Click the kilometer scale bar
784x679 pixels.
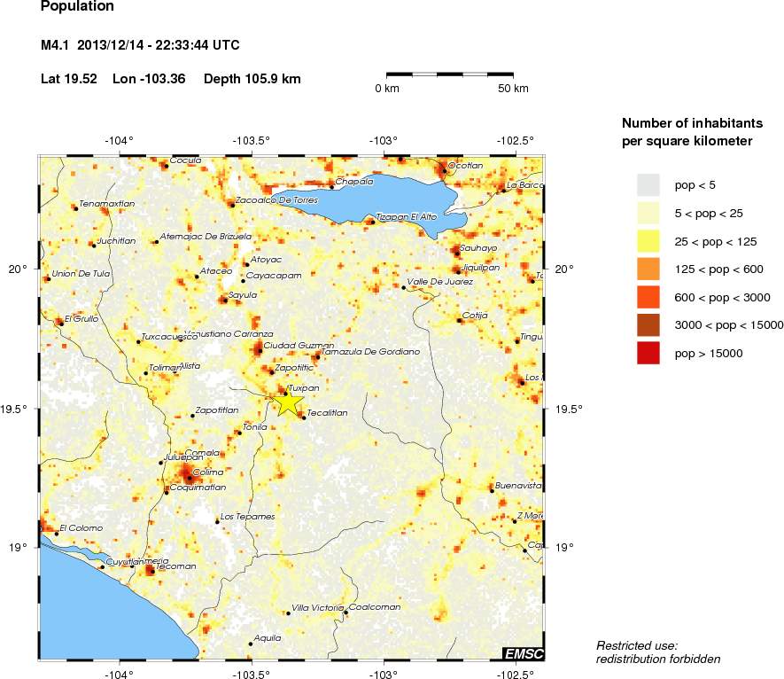pos(450,74)
